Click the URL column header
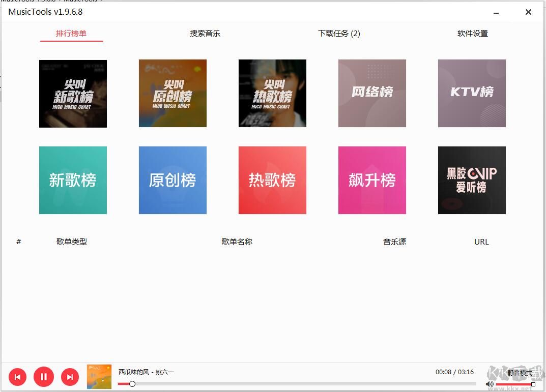This screenshot has height=392, width=546. [481, 242]
